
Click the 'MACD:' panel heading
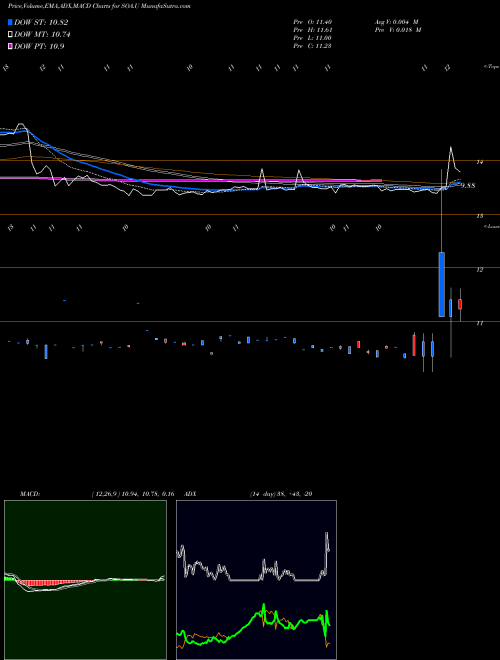click(x=30, y=494)
